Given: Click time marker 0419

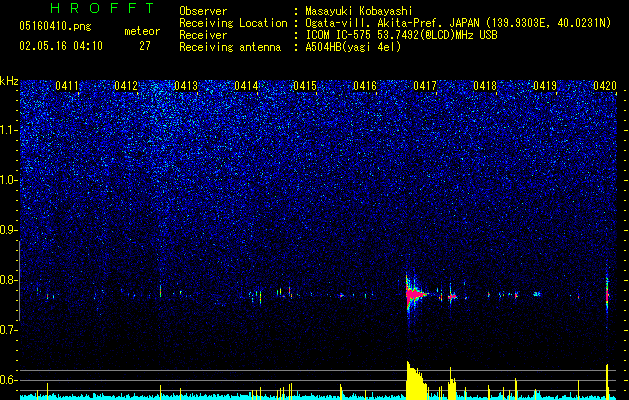Looking at the screenshot, I should click(545, 86).
